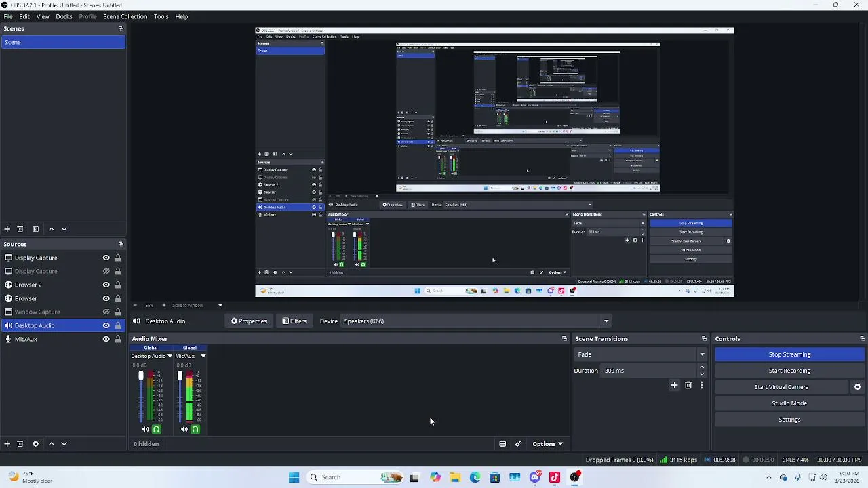Screen dimensions: 868x488
Task: Lock the Browser source
Action: point(118,298)
